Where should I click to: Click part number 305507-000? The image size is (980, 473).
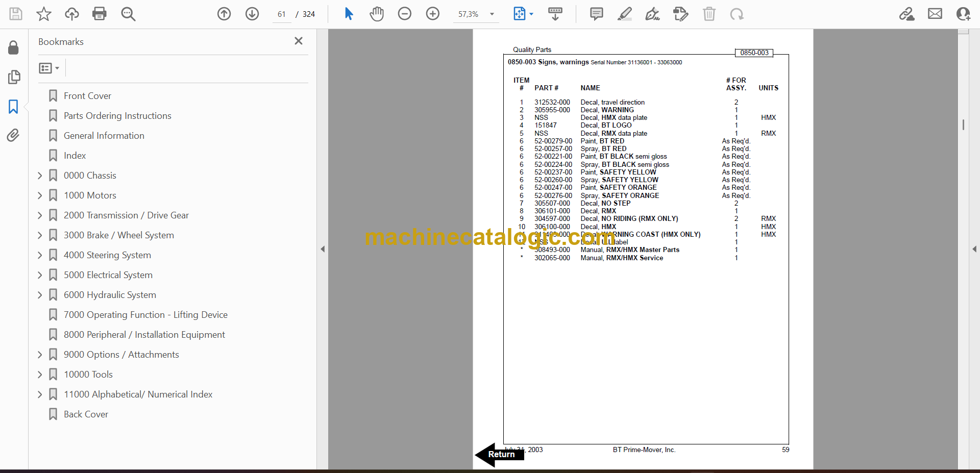(552, 203)
